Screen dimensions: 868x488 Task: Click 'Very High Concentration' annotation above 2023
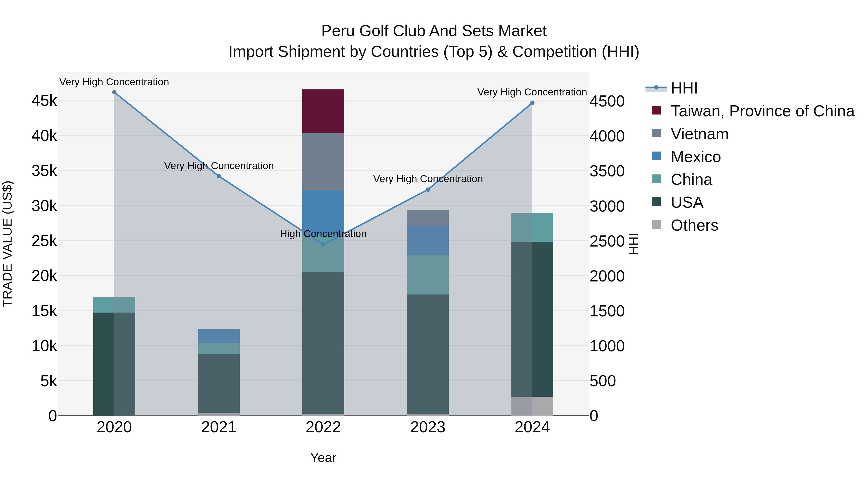click(x=427, y=179)
